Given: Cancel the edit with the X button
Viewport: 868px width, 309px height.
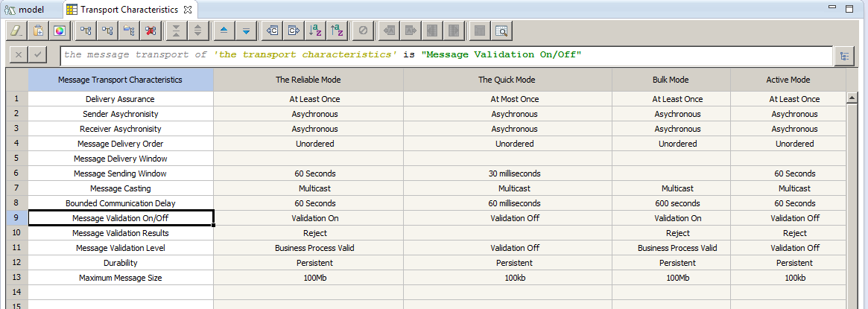Looking at the screenshot, I should point(19,54).
